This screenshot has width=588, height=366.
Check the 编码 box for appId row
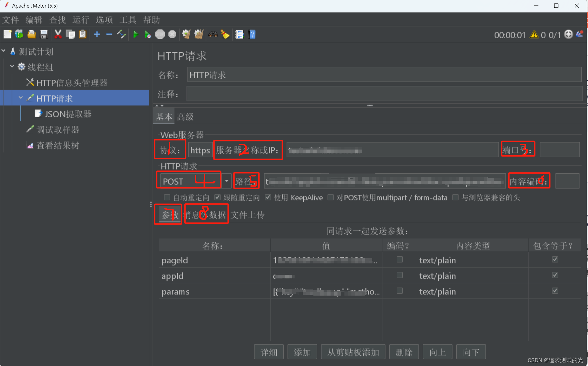coord(400,275)
